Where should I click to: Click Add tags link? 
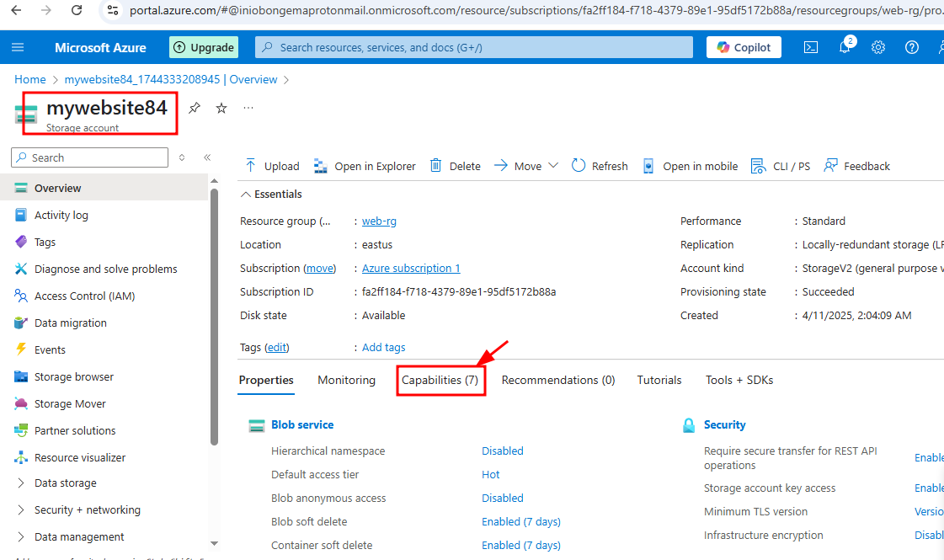click(383, 348)
